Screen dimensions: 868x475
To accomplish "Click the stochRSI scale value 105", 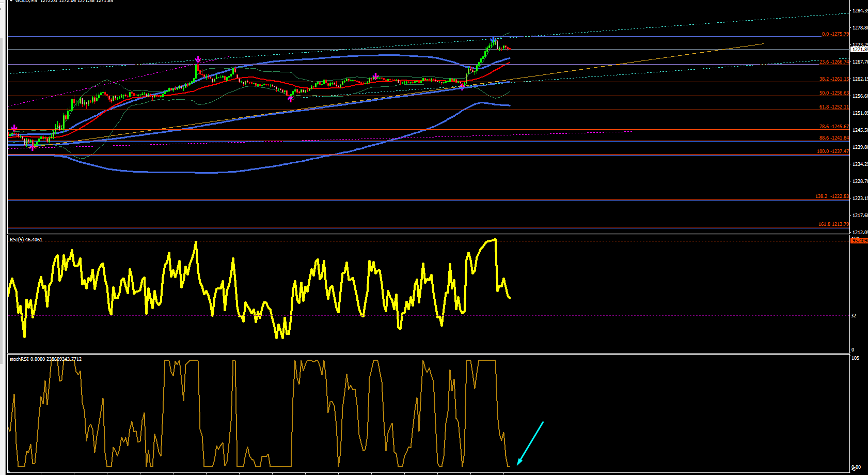I will point(855,358).
